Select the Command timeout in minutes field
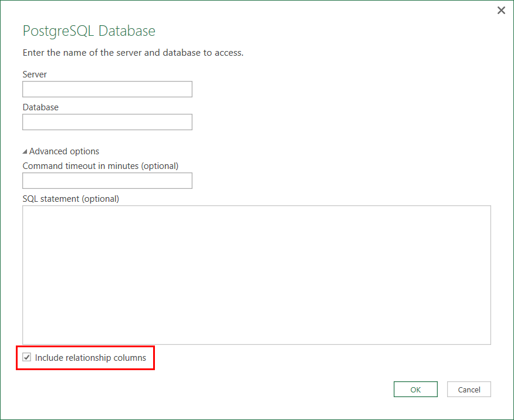514x420 pixels. pyautogui.click(x=107, y=181)
